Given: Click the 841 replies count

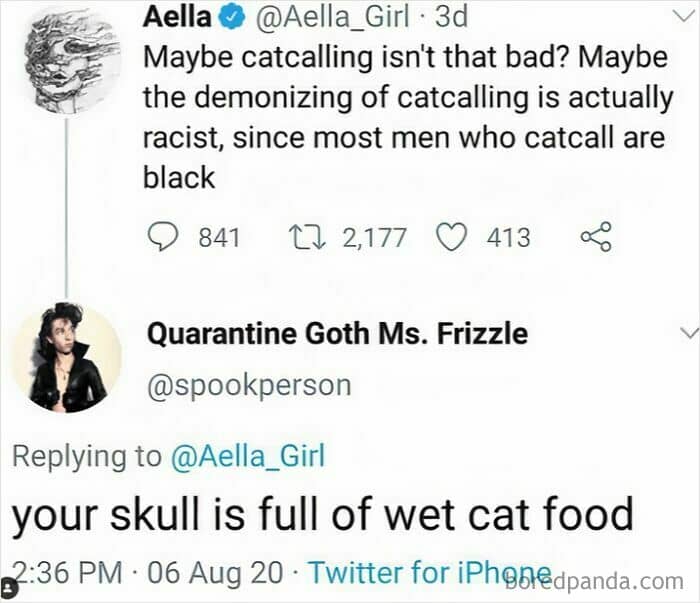Looking at the screenshot, I should click(x=219, y=237).
